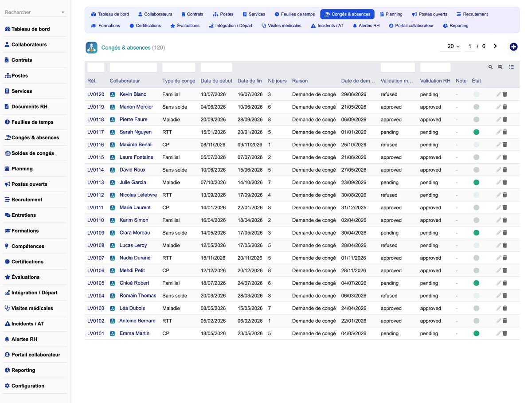Sort by the Date de début column header
This screenshot has width=532, height=403.
coord(216,81)
